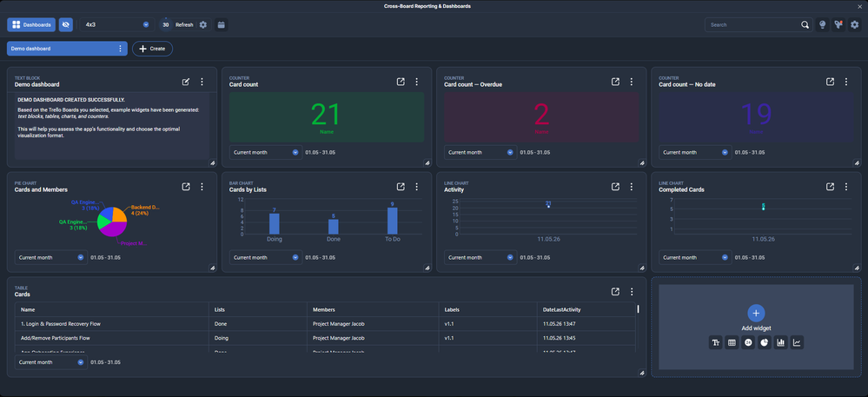The image size is (868, 397).
Task: Expand the Card count — Overdue widget
Action: (x=615, y=82)
